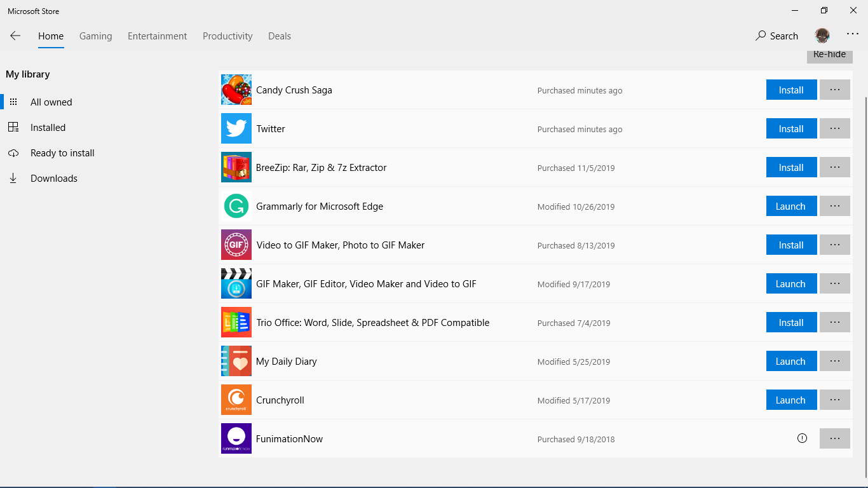
Task: Click the Installed tiles icon
Action: (x=13, y=127)
